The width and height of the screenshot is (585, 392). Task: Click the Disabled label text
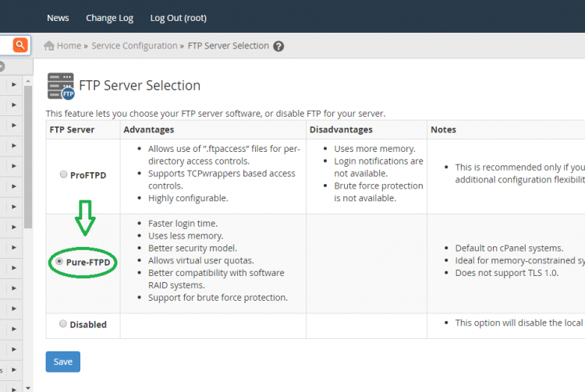[x=88, y=324]
